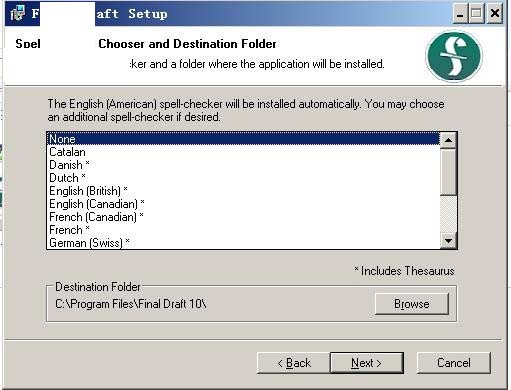Image resolution: width=511 pixels, height=390 pixels.
Task: Click the list scroll down arrow
Action: (448, 241)
